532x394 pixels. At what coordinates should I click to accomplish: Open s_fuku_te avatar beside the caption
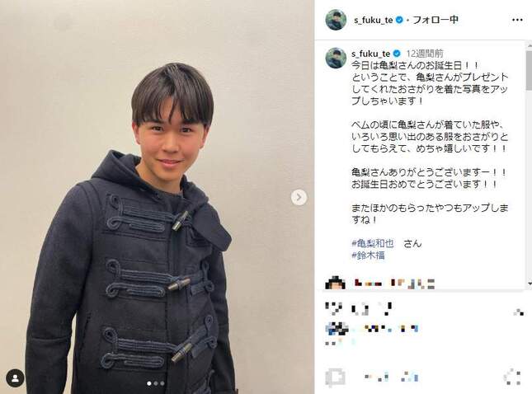(x=336, y=58)
